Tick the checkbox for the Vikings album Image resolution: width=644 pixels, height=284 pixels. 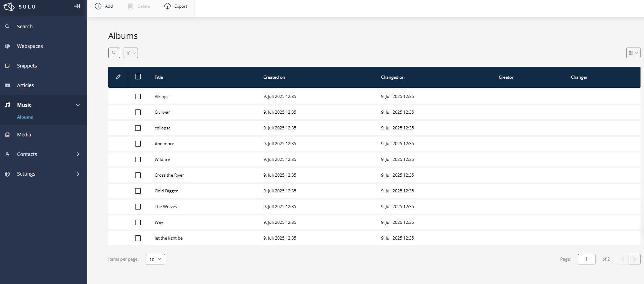138,97
